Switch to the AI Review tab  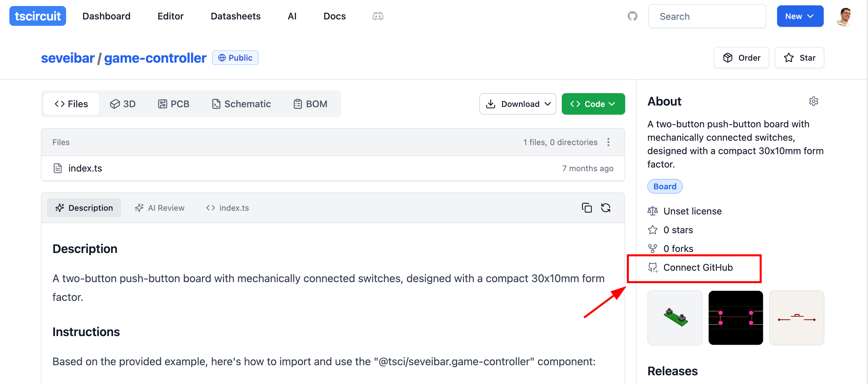click(159, 208)
